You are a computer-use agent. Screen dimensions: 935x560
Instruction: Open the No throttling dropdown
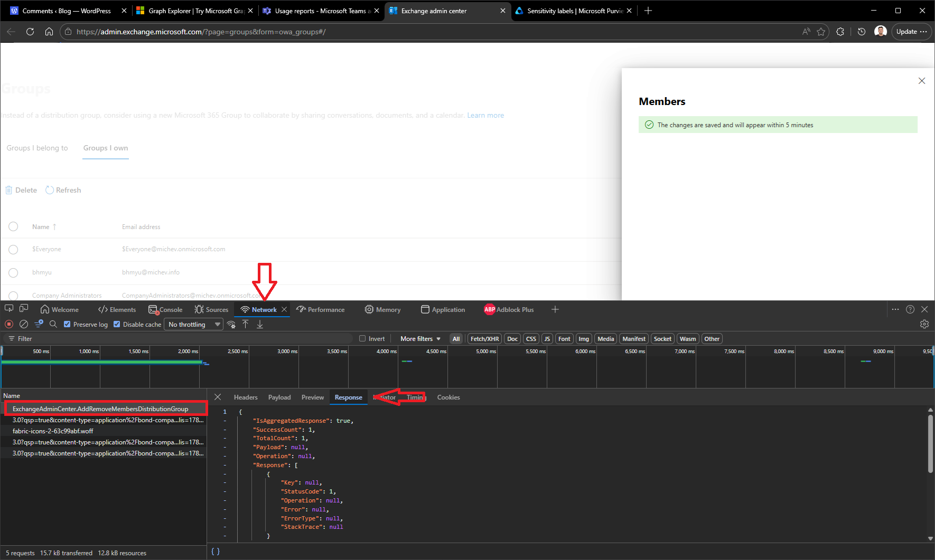[x=194, y=325]
